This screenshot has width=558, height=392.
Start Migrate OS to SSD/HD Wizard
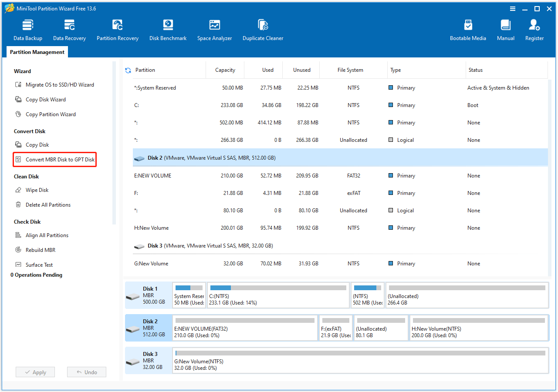(55, 85)
